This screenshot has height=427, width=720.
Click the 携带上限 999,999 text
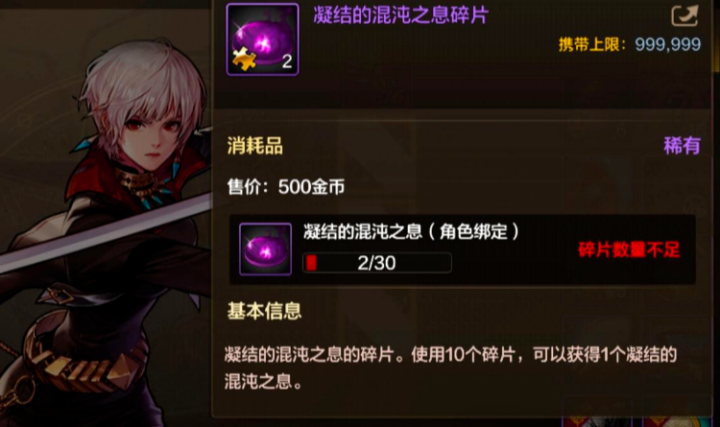click(x=630, y=45)
